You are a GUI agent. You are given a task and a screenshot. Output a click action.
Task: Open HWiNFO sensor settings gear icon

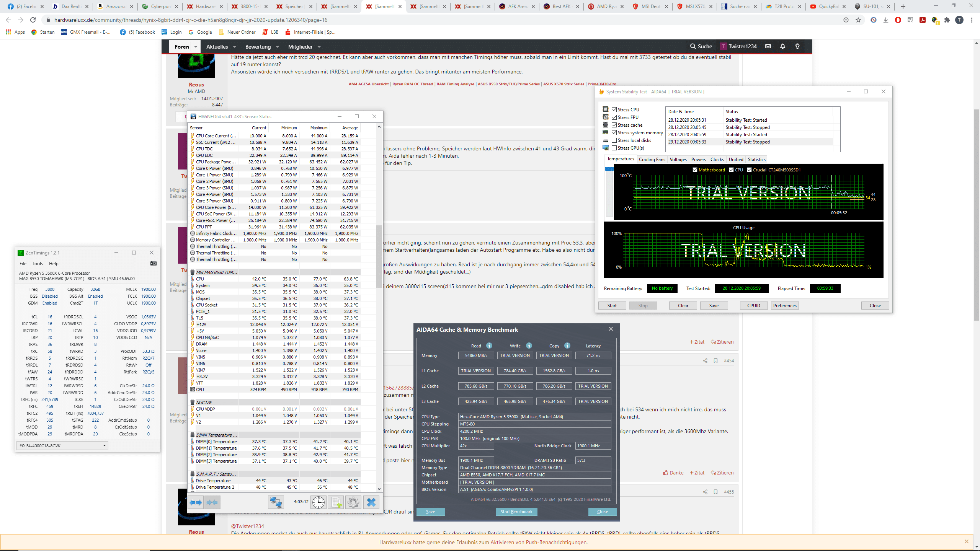click(353, 502)
